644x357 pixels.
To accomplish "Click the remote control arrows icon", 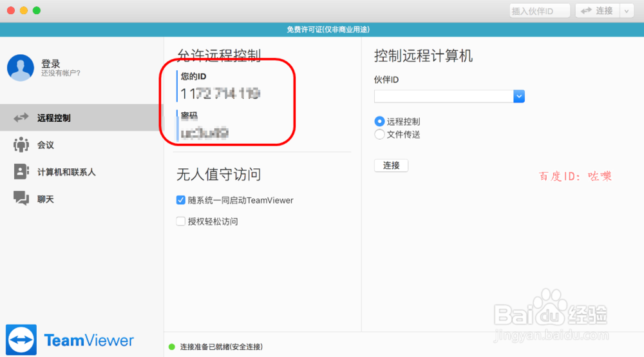I will (21, 118).
